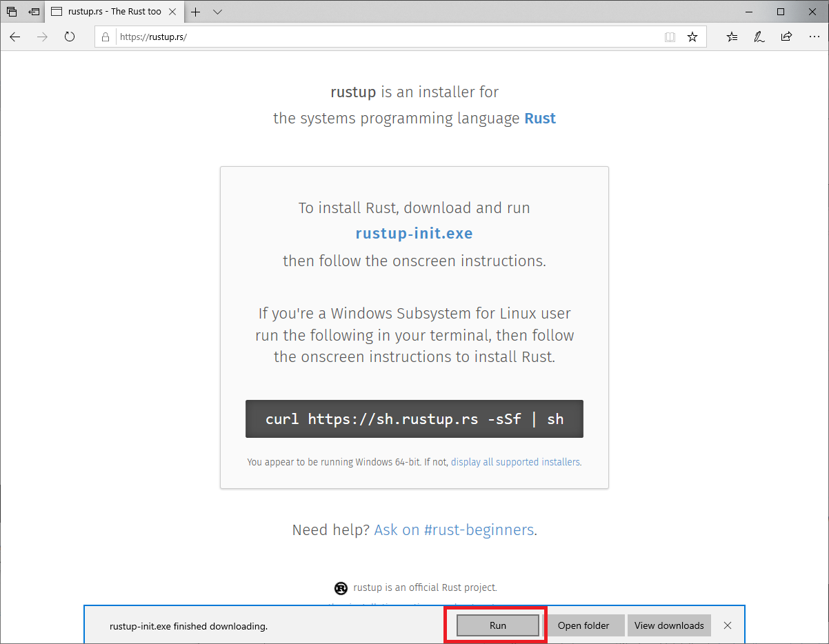Open the Rust language link
The width and height of the screenshot is (829, 644).
540,118
